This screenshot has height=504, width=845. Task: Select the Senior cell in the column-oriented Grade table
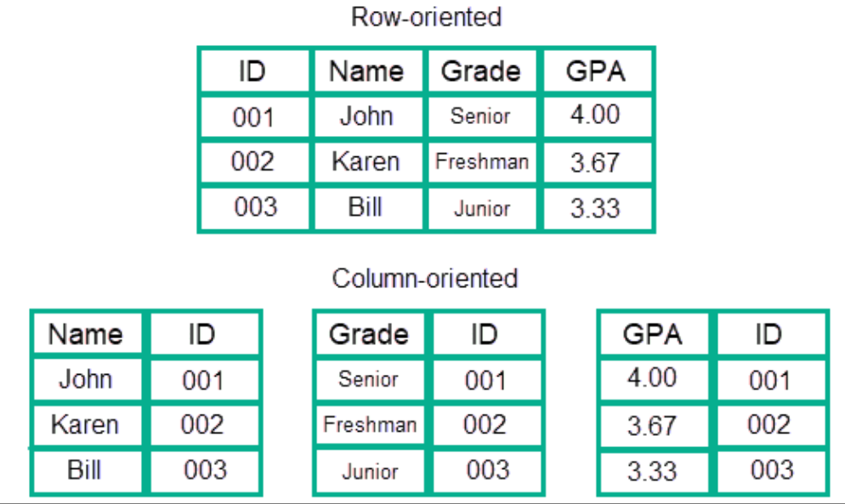(368, 379)
